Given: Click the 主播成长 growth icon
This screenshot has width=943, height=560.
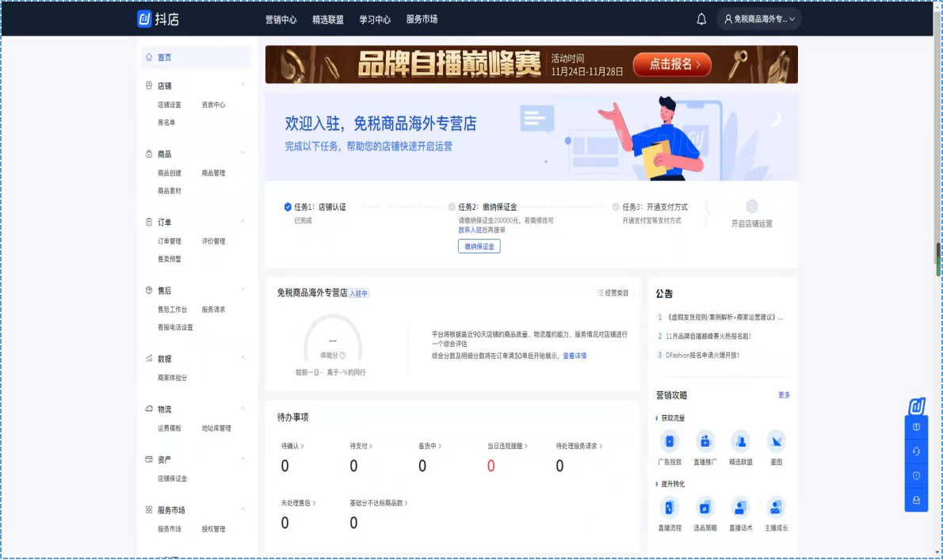Looking at the screenshot, I should 775,509.
